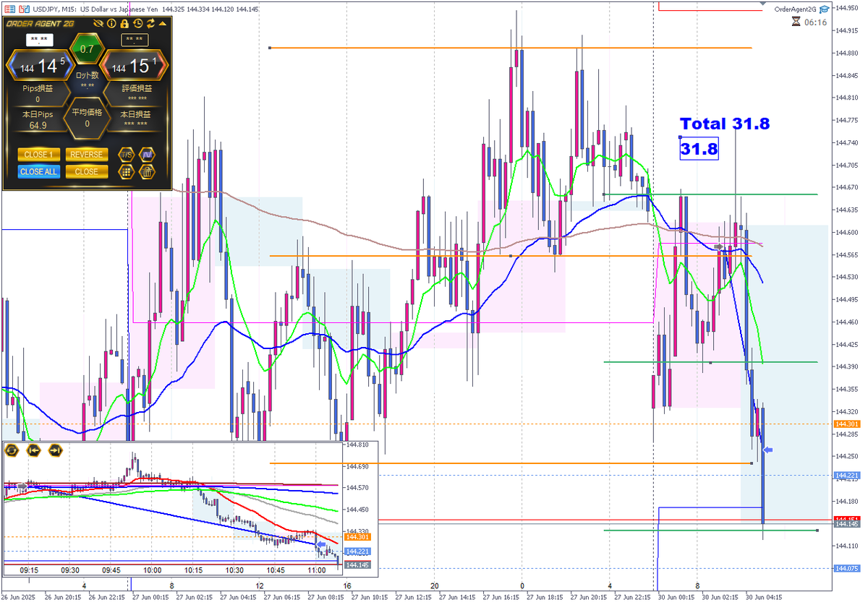This screenshot has width=868, height=605.
Task: Click the gray arrow marker near 144.58
Action: [718, 246]
